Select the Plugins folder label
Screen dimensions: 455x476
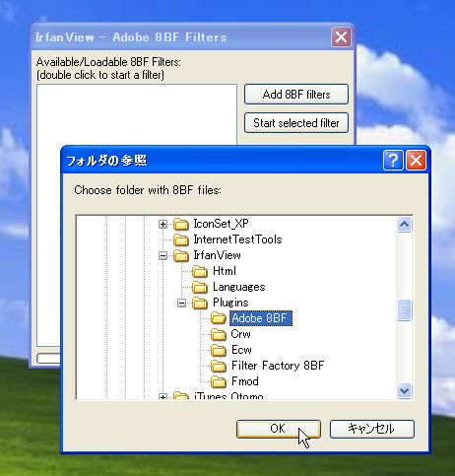[230, 303]
